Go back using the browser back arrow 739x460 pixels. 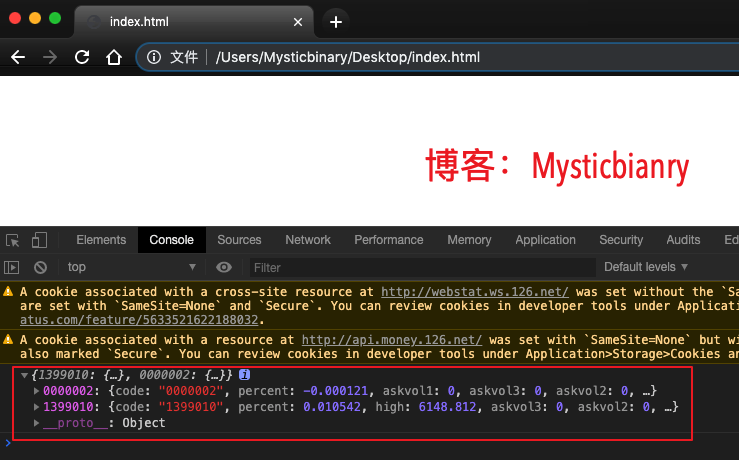18,57
